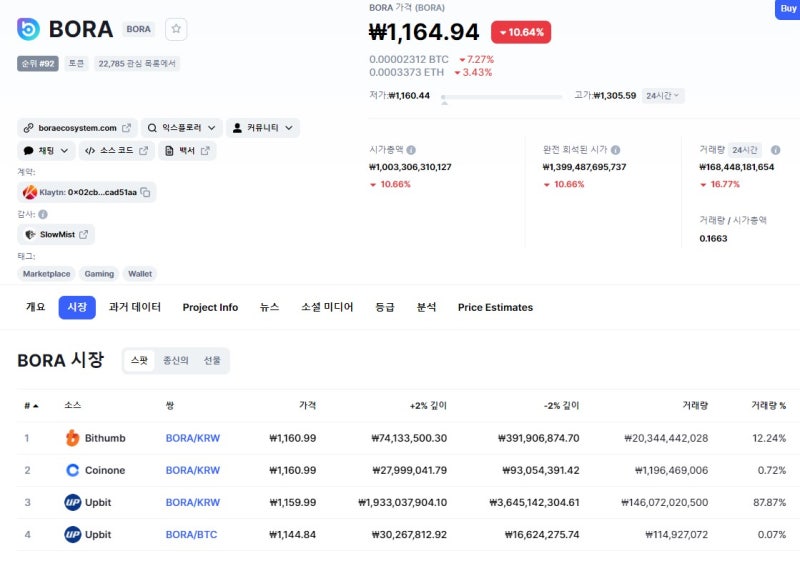Click the external-link icon on 백서
The image size is (800, 581).
pos(205,151)
